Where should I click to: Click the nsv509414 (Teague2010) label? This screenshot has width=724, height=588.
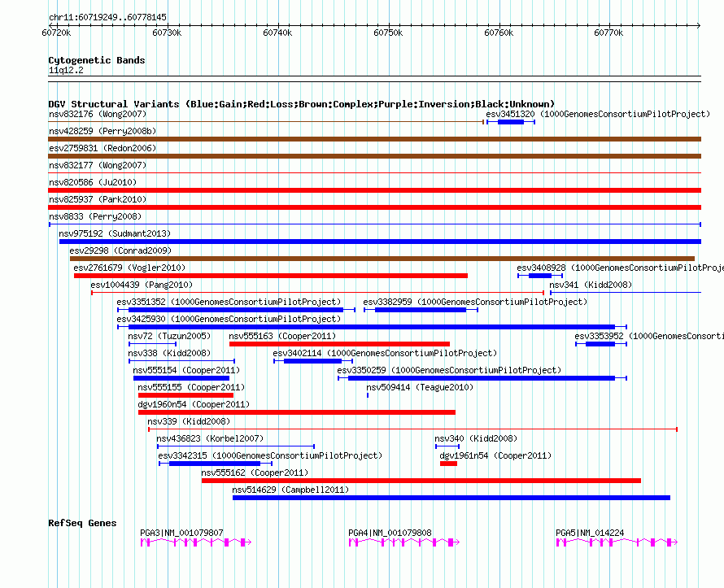(420, 387)
